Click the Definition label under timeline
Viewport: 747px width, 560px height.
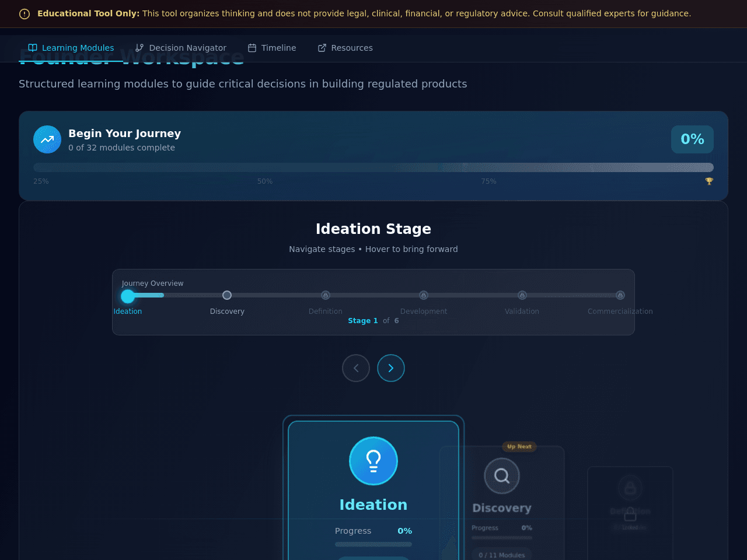tap(326, 311)
